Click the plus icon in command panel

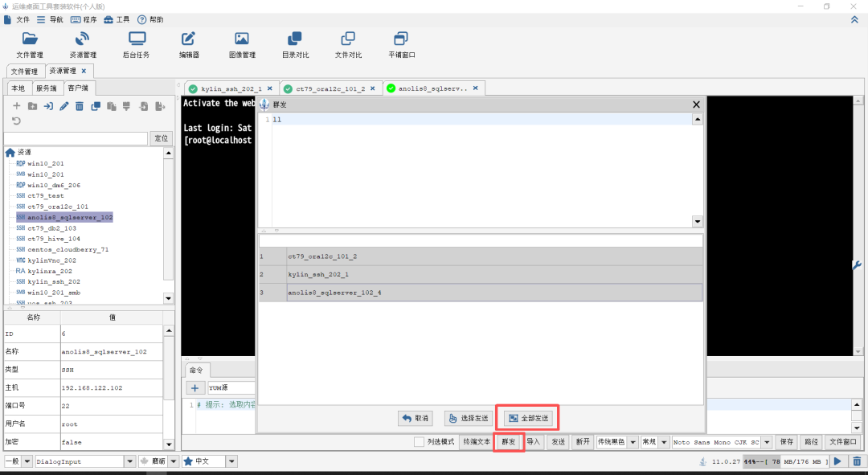pos(194,387)
